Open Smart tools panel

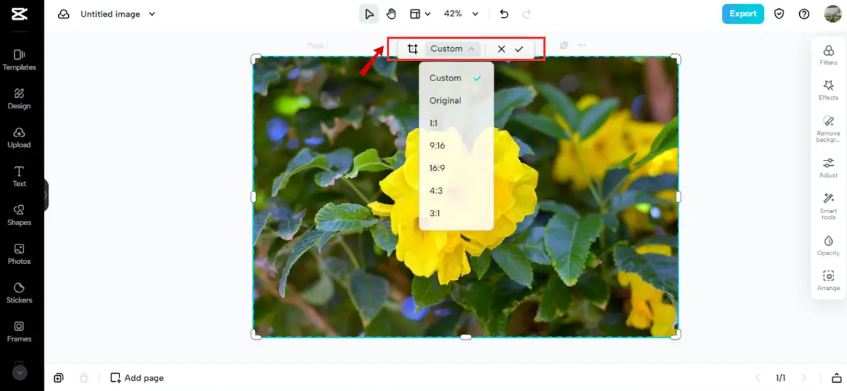coord(828,206)
